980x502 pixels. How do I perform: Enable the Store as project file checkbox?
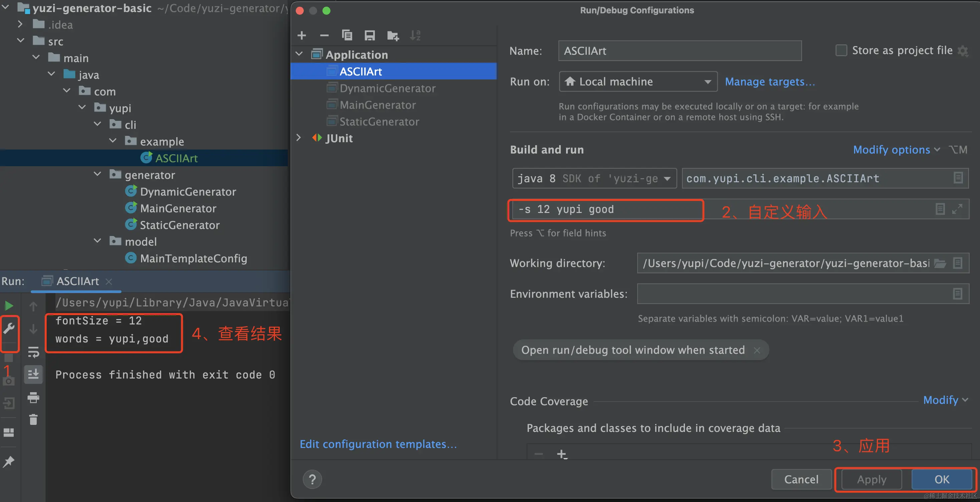pos(841,51)
